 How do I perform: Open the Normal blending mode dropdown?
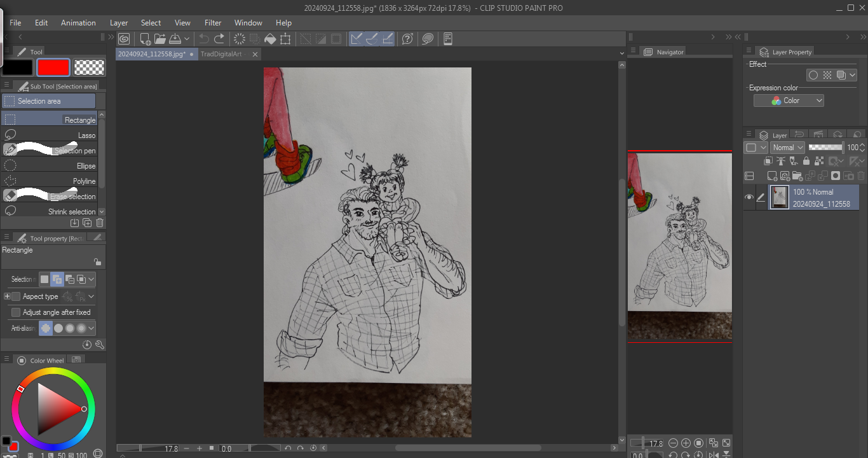click(788, 147)
